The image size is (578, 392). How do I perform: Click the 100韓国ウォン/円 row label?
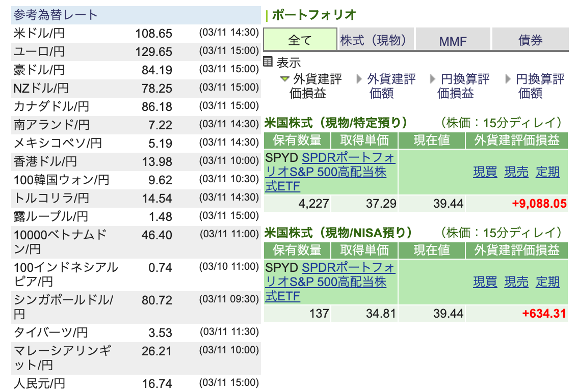coord(61,180)
